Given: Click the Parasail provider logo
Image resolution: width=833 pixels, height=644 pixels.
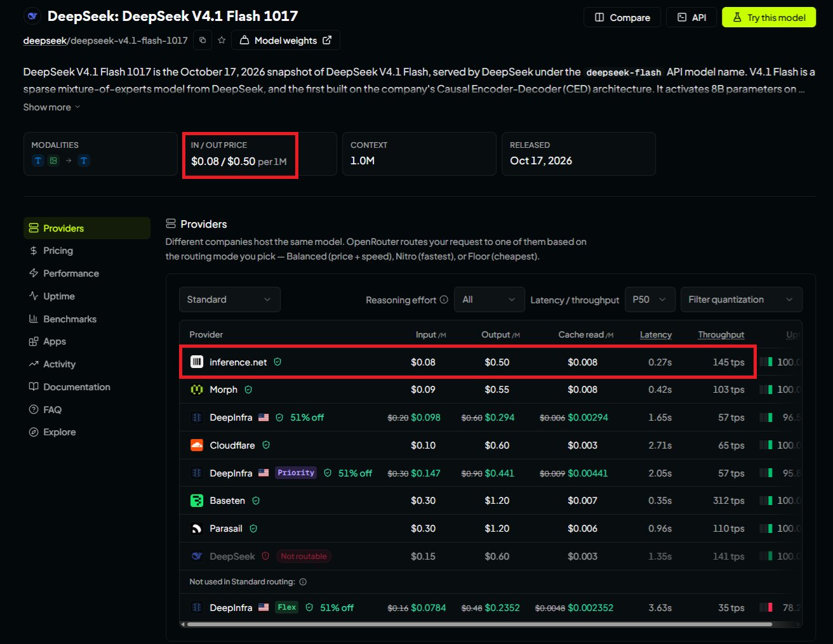Looking at the screenshot, I should point(197,529).
